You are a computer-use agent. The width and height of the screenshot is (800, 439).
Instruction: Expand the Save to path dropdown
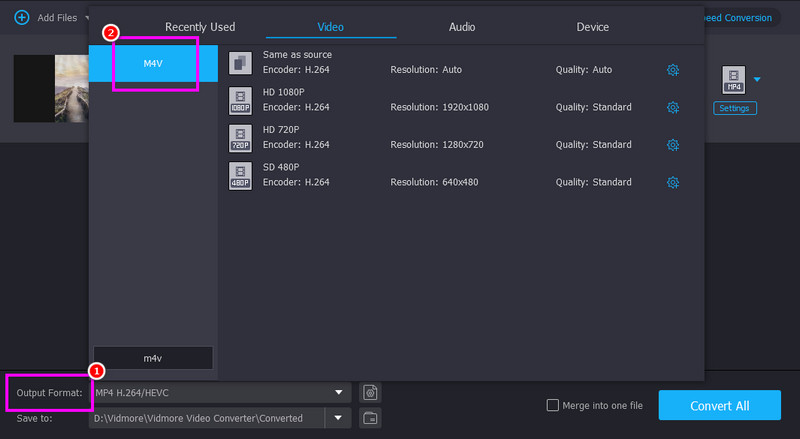338,418
